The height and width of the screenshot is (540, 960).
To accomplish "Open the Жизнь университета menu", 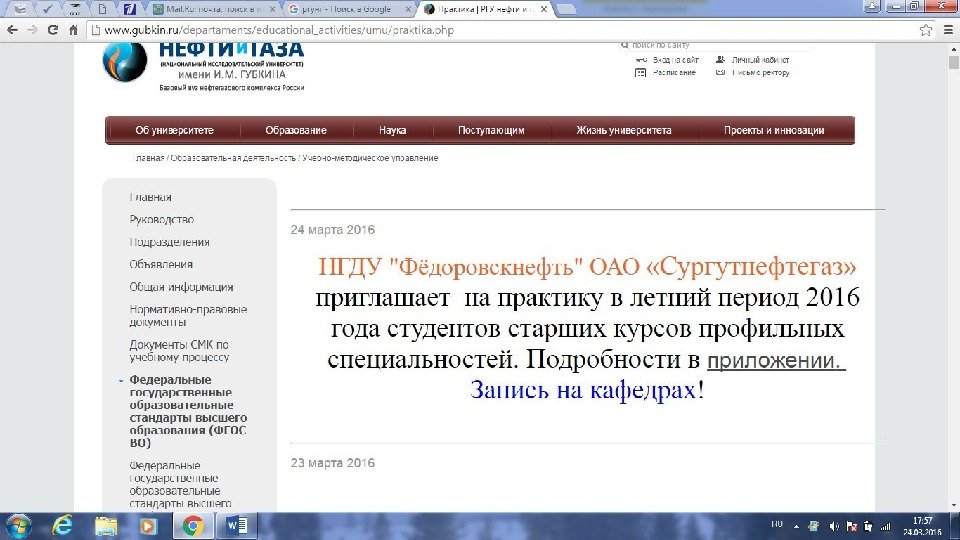I will tap(624, 130).
